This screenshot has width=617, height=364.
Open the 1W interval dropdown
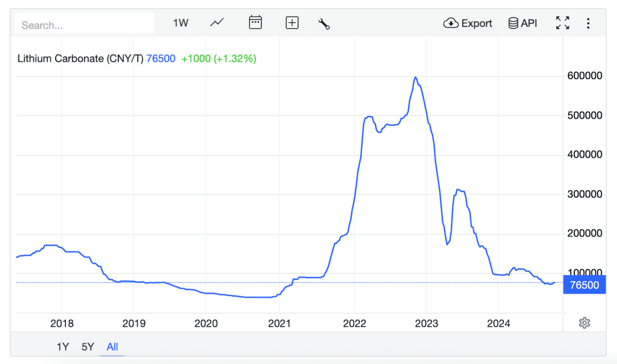point(180,23)
